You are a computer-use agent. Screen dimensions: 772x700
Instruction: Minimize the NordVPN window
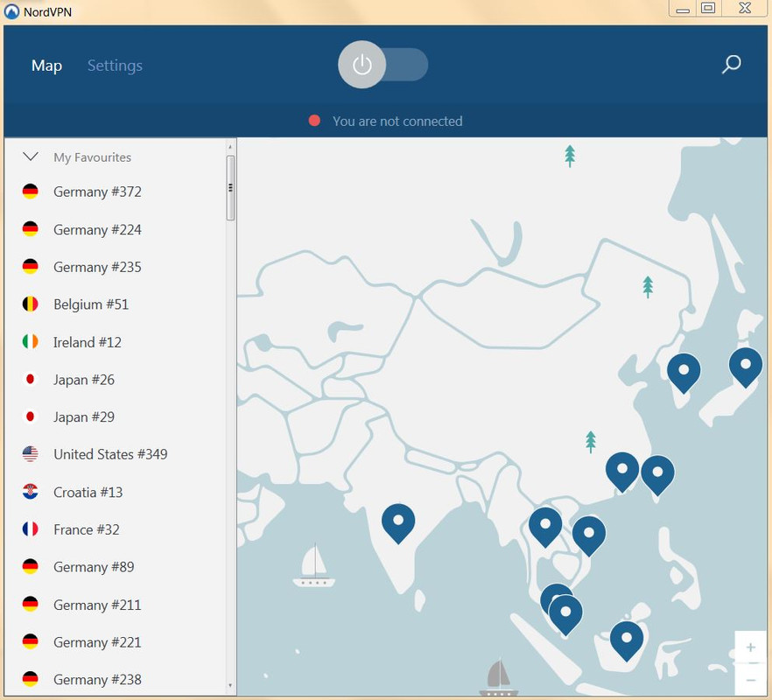(x=683, y=9)
